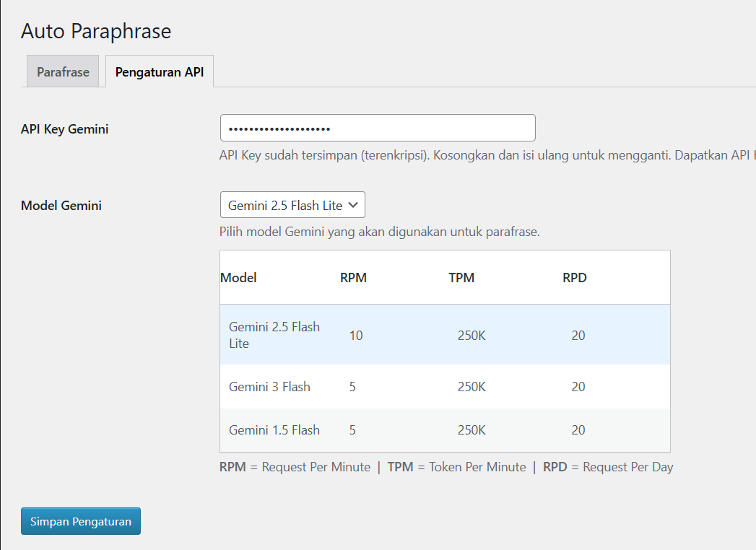Click the RPD column header
This screenshot has height=550, width=756.
[x=575, y=278]
